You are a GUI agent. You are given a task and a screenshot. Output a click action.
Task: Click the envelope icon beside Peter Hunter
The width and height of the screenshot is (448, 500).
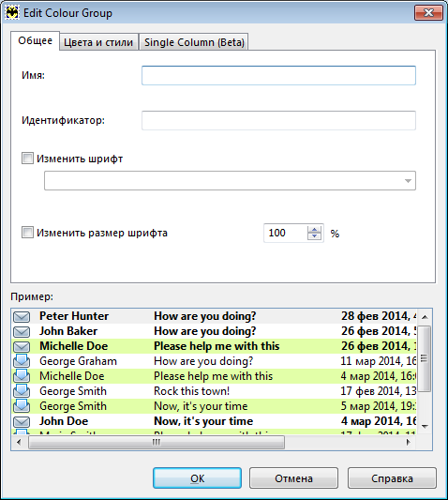point(22,317)
